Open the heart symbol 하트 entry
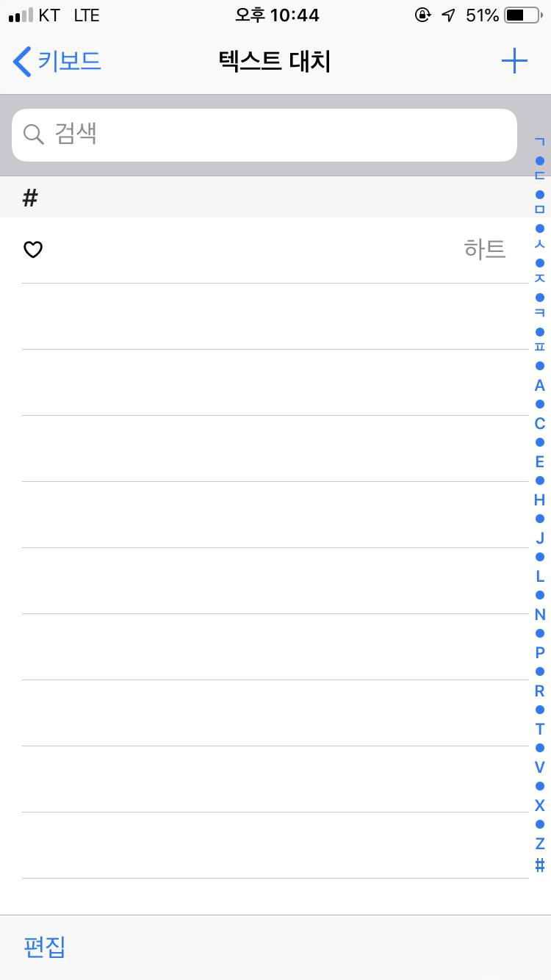Viewport: 551px width, 980px height. point(264,250)
